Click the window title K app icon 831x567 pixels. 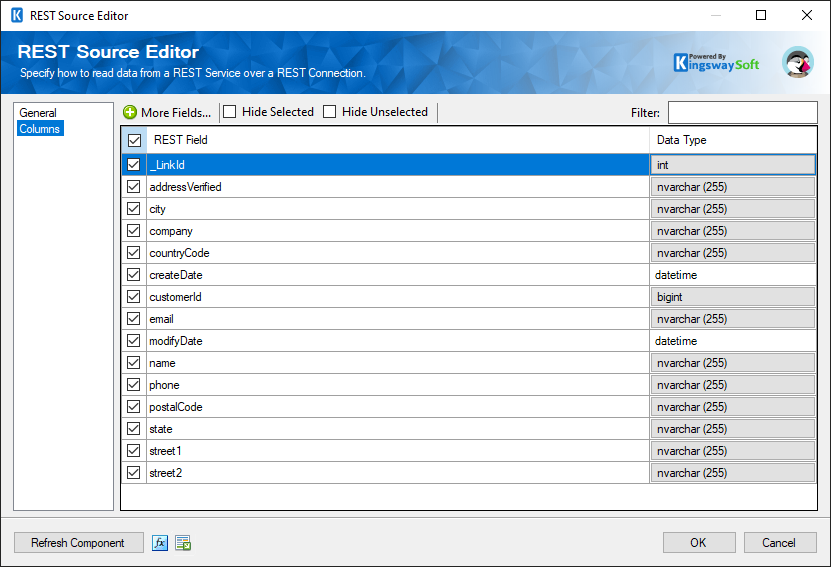tap(17, 15)
